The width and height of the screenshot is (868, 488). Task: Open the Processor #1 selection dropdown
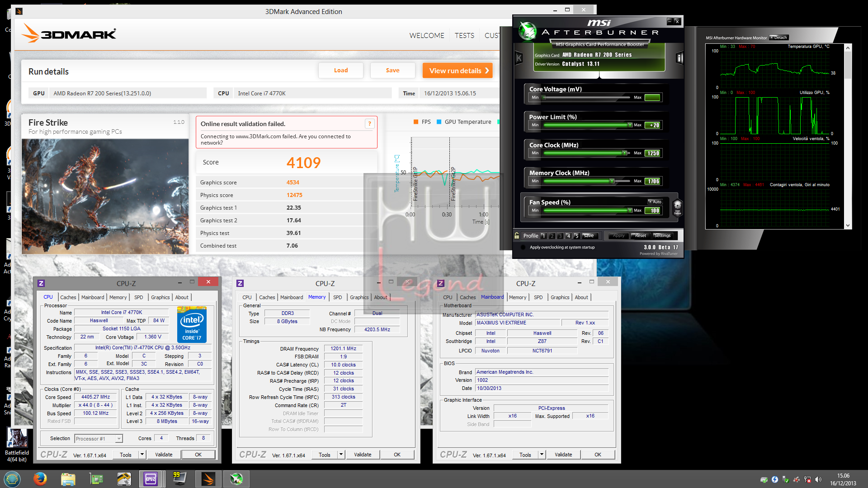99,438
